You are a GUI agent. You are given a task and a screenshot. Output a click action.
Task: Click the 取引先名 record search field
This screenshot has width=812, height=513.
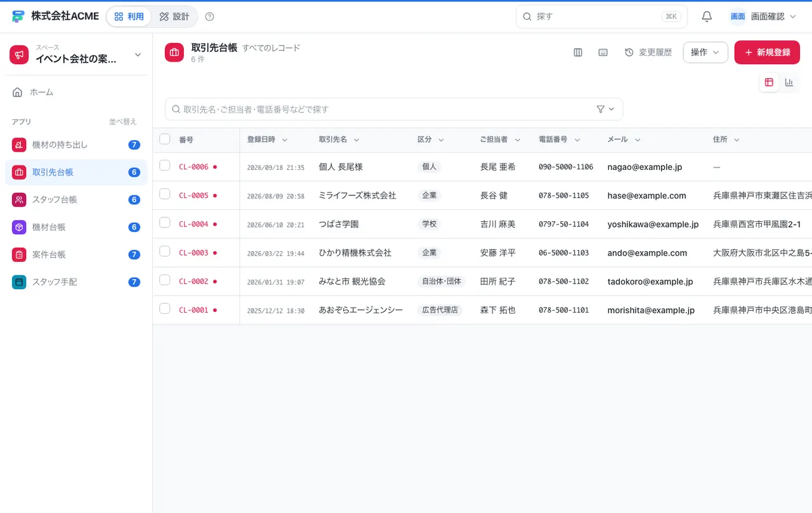[x=394, y=109]
